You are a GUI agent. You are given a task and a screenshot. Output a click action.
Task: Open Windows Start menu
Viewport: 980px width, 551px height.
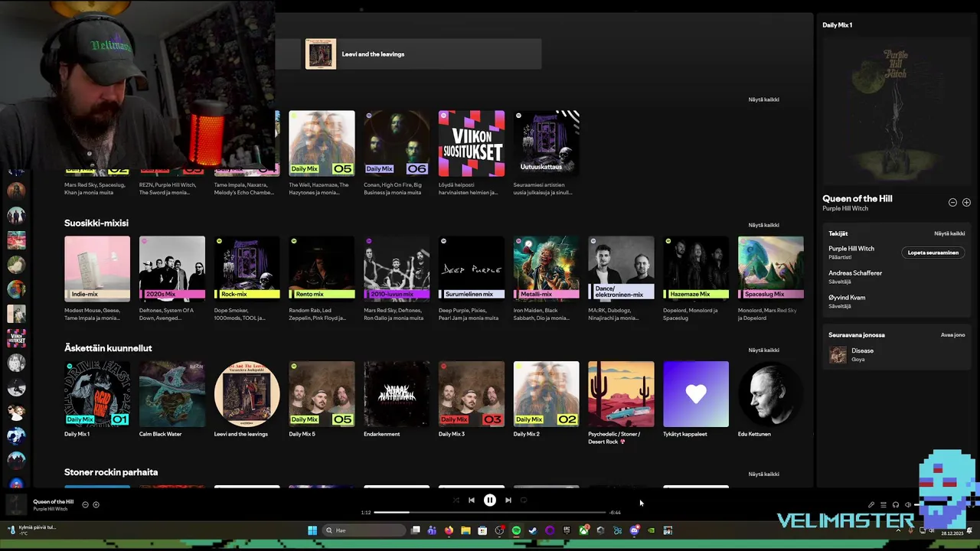(x=312, y=530)
